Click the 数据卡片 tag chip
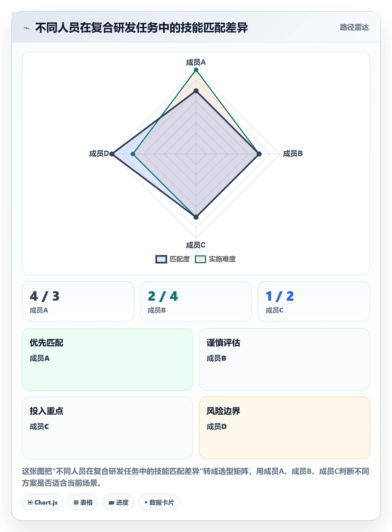This screenshot has width=392, height=532. tap(159, 502)
